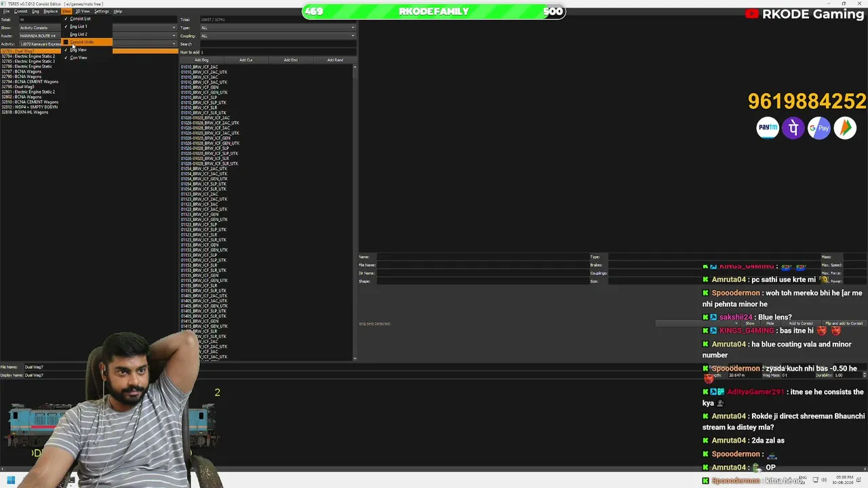
Task: Click the engine list vertical scrollbar
Action: [355, 211]
